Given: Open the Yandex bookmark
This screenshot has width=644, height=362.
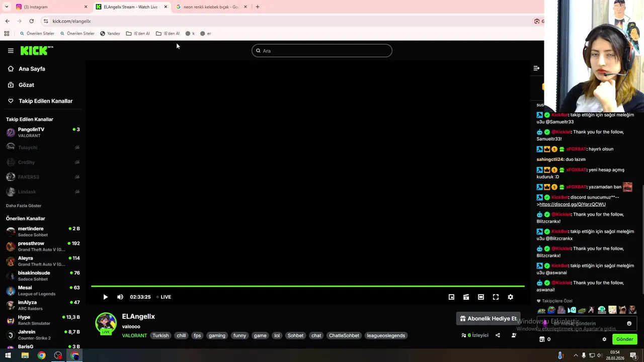Looking at the screenshot, I should coord(110,34).
